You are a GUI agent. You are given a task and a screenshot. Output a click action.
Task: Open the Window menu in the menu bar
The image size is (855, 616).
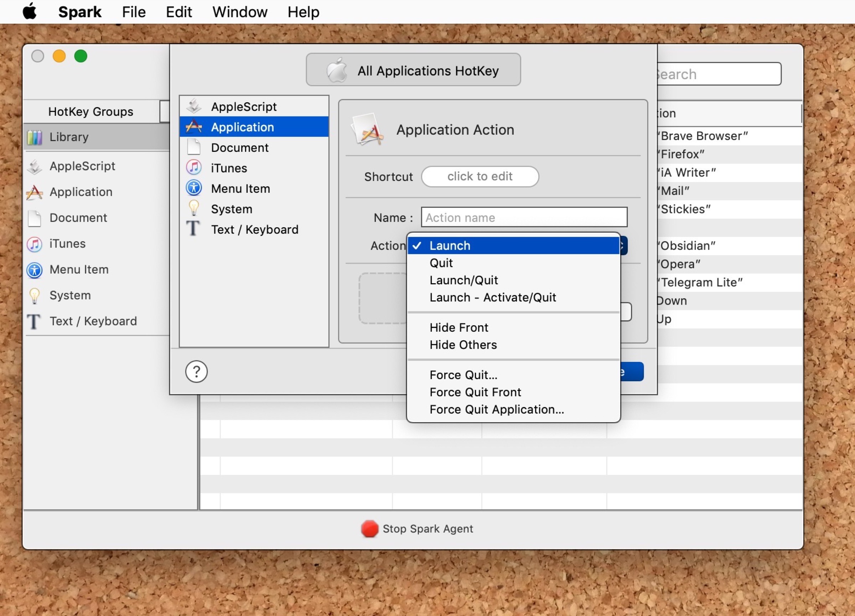[x=239, y=12]
